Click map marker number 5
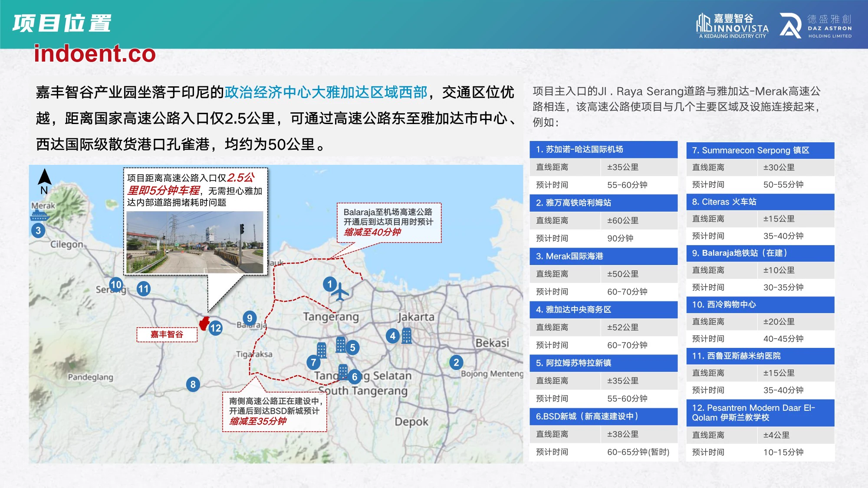The image size is (868, 488). [x=352, y=347]
